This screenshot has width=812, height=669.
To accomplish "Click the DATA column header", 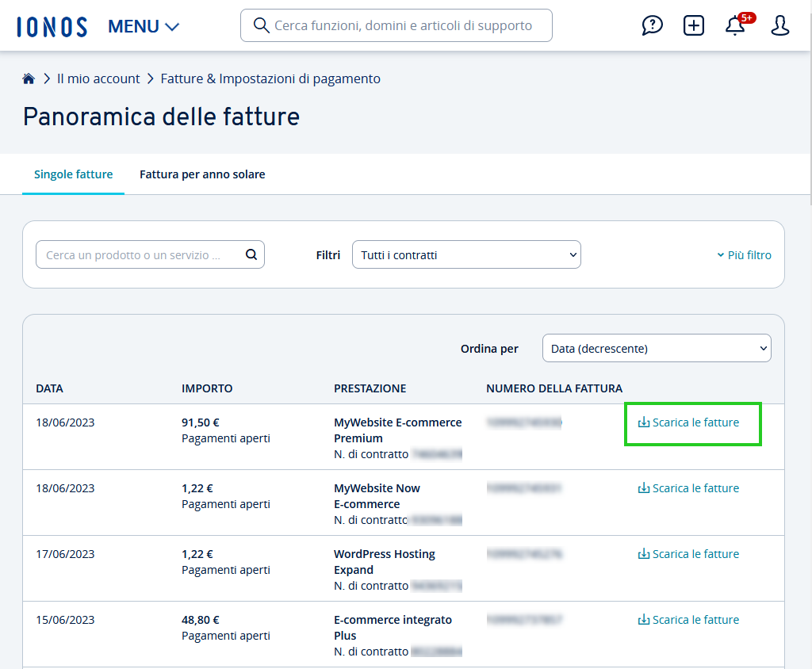I will pos(49,388).
